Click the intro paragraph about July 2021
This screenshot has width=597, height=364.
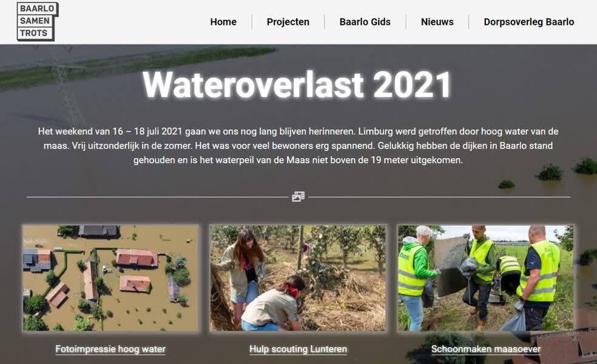[298, 146]
